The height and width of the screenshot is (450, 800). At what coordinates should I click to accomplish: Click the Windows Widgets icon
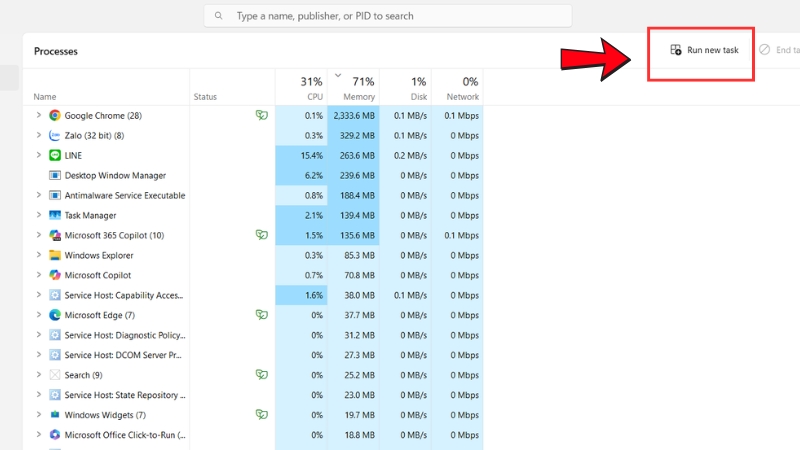55,415
